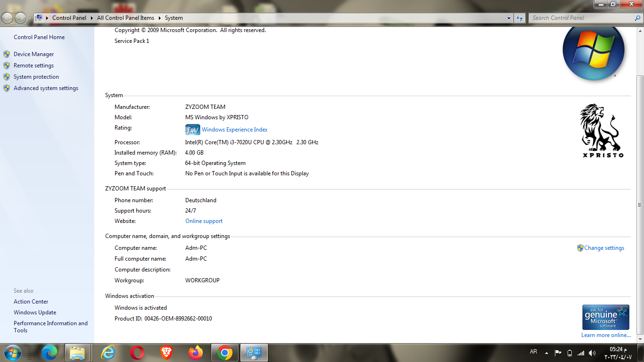Click the Forward navigation button
The image size is (644, 362).
click(20, 18)
